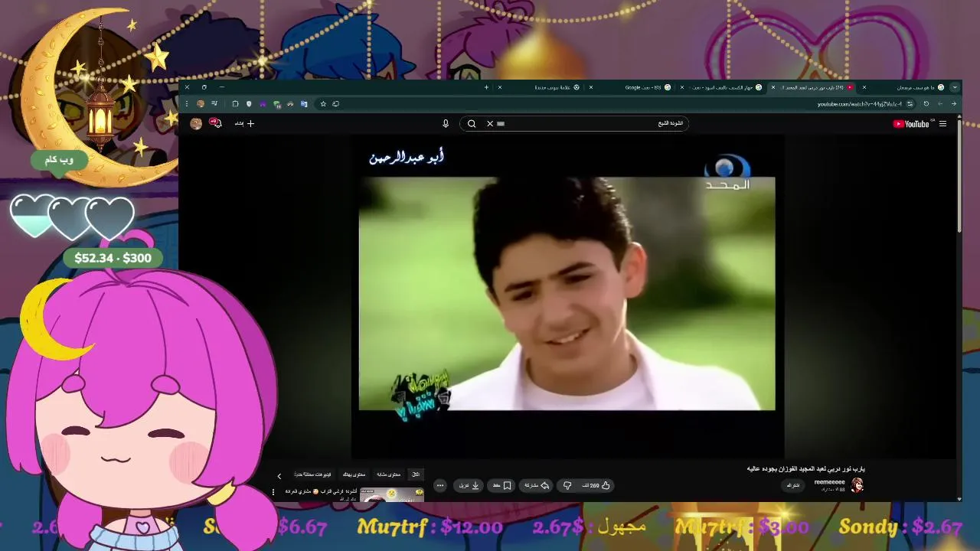Viewport: 980px width, 551px height.
Task: Switch to the active YouTube video tab
Action: tap(813, 87)
